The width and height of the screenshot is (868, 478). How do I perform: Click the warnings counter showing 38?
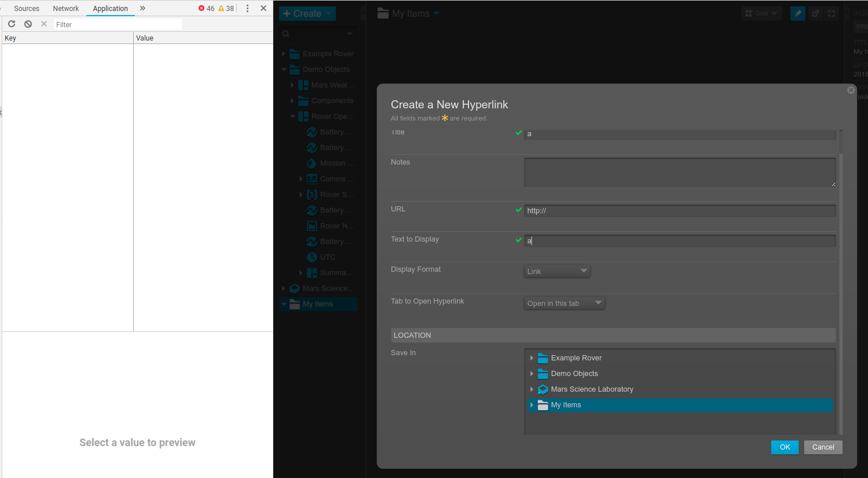223,8
